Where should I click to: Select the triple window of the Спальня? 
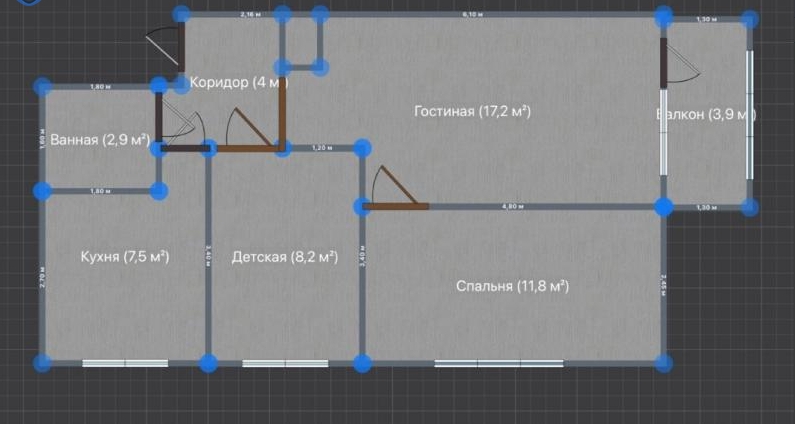pyautogui.click(x=499, y=363)
